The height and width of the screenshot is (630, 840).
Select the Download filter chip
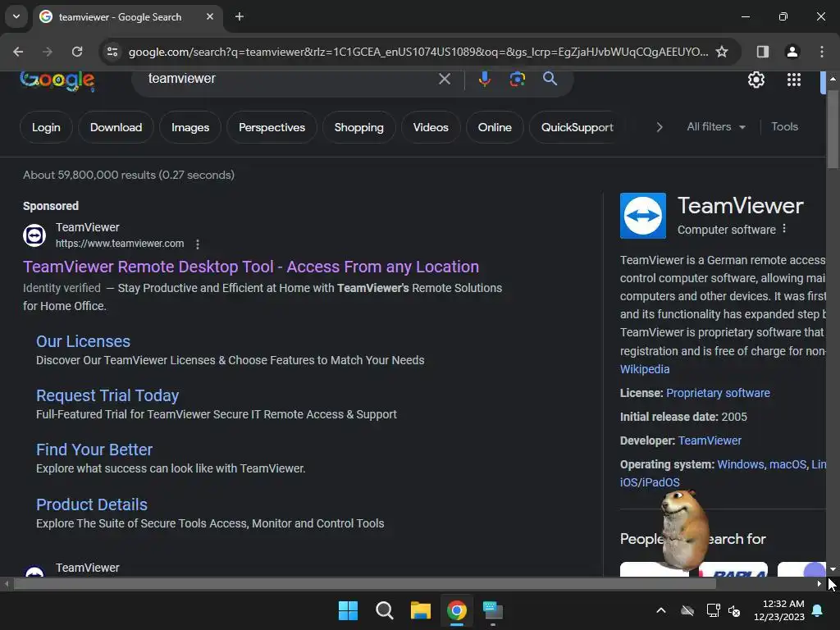coord(116,127)
